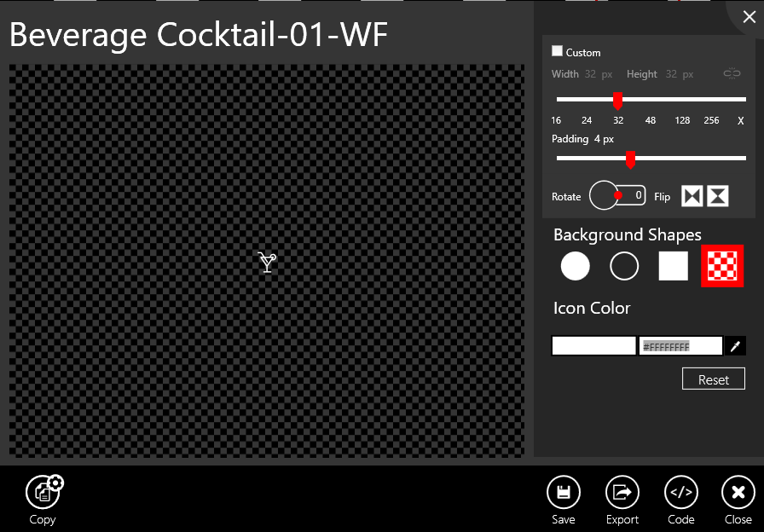764x532 pixels.
Task: Flip the icon horizontally
Action: tap(692, 196)
